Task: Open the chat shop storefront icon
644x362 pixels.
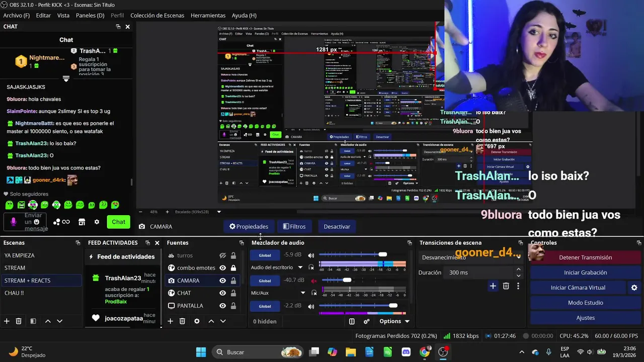Action: click(x=82, y=222)
